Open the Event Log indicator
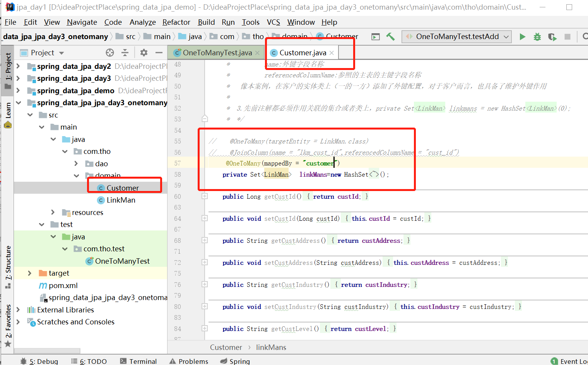The image size is (588, 365). point(569,361)
